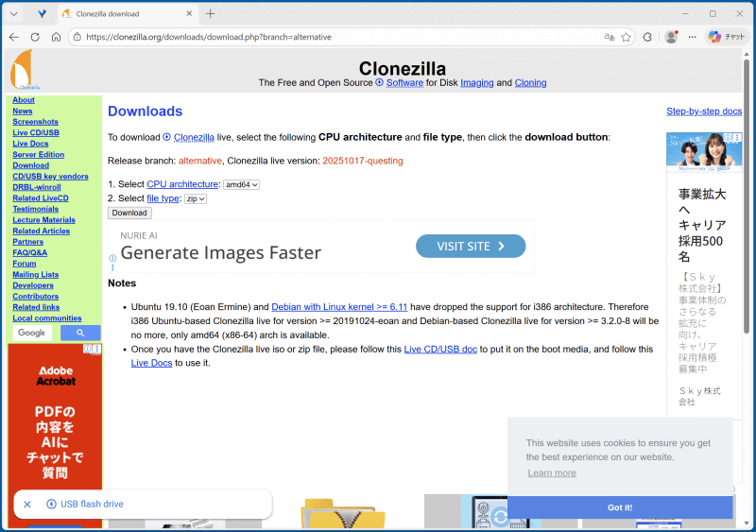Open the News sidebar link
This screenshot has height=532, width=756.
pyautogui.click(x=22, y=111)
